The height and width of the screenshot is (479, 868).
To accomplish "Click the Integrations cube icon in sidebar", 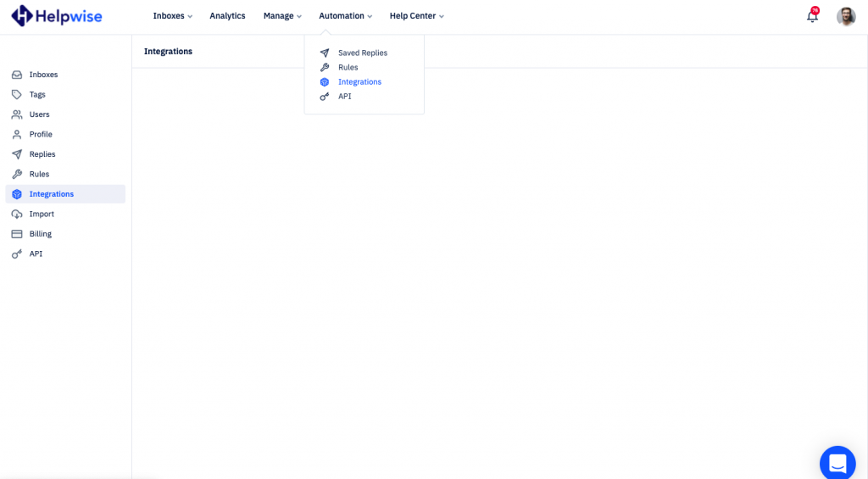I will 17,194.
